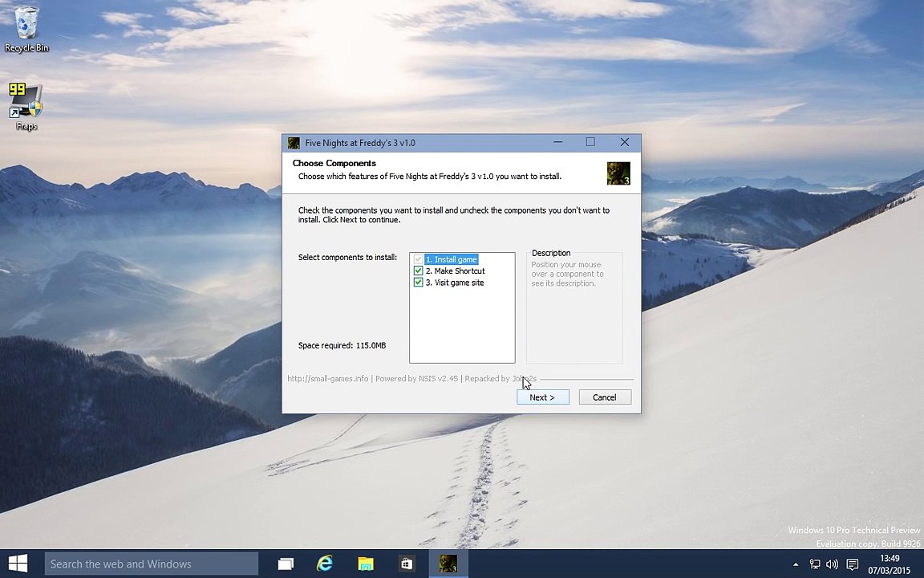The image size is (924, 578).
Task: Open the volume control tray icon
Action: [832, 564]
